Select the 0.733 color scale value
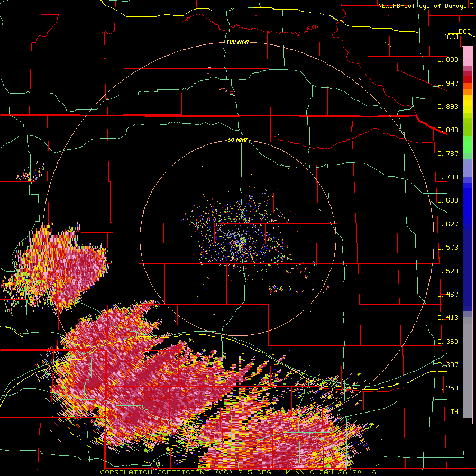Viewport: 476px width, 476px height. (x=448, y=177)
